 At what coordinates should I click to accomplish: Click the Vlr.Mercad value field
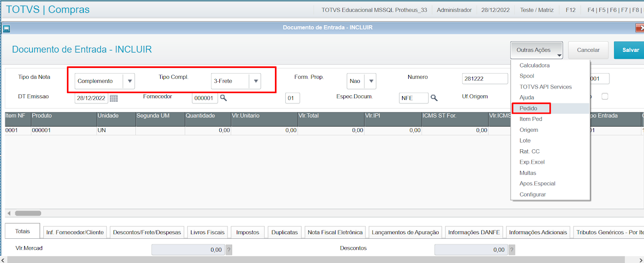[188, 250]
